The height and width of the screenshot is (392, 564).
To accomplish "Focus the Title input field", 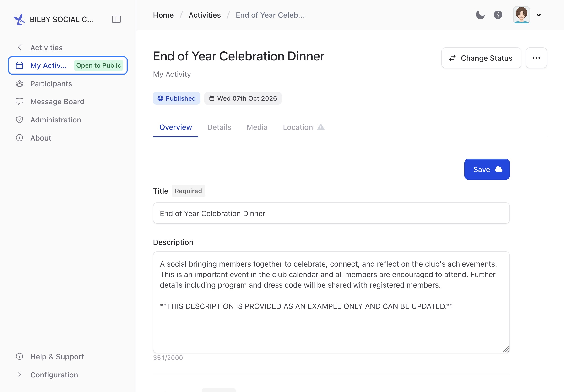I will point(331,213).
